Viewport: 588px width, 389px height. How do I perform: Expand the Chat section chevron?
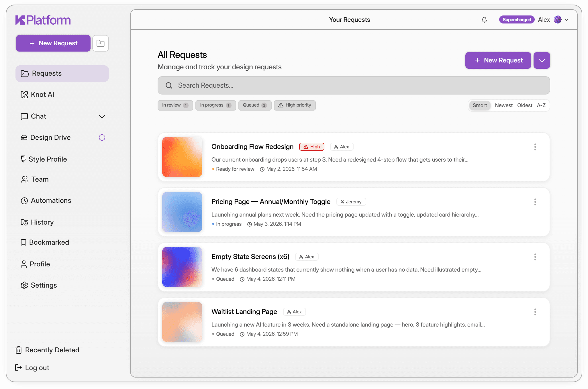(x=102, y=116)
